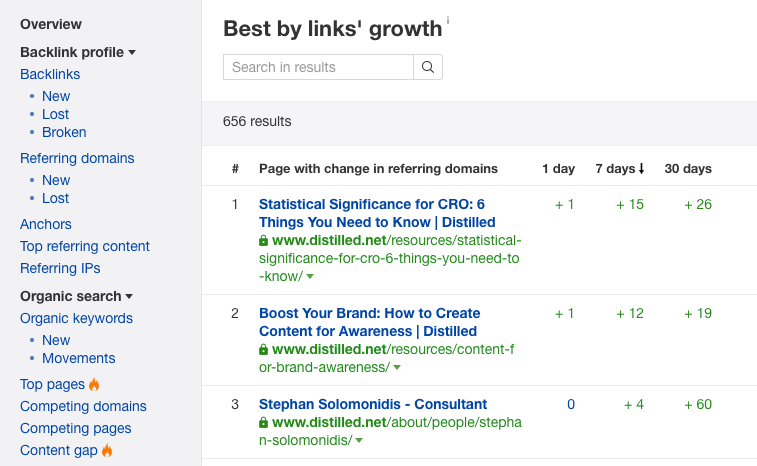757x466 pixels.
Task: Open Competing domains report
Action: 83,406
